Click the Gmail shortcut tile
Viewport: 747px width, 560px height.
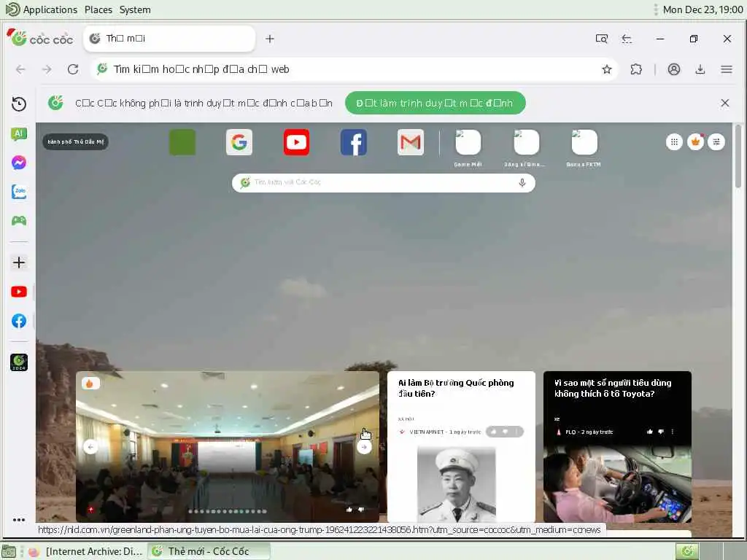411,142
